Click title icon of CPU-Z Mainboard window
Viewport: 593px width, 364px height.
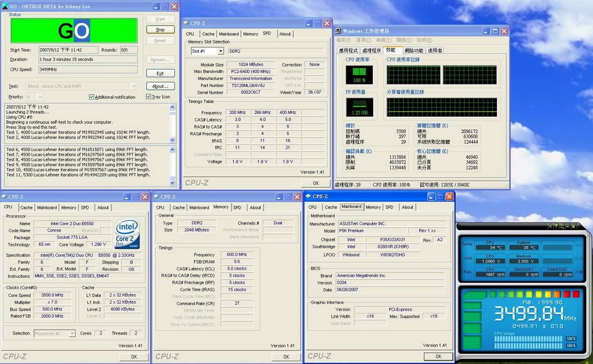coord(308,196)
